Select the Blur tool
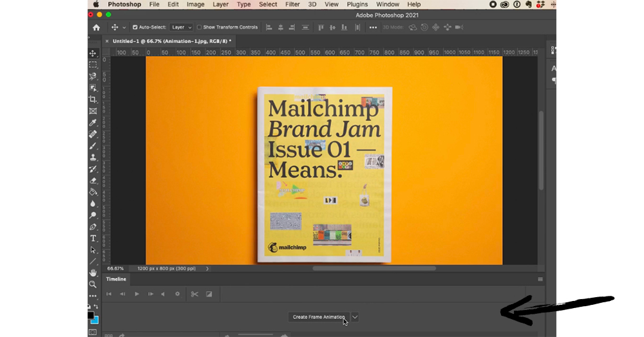This screenshot has width=644, height=337. [93, 203]
